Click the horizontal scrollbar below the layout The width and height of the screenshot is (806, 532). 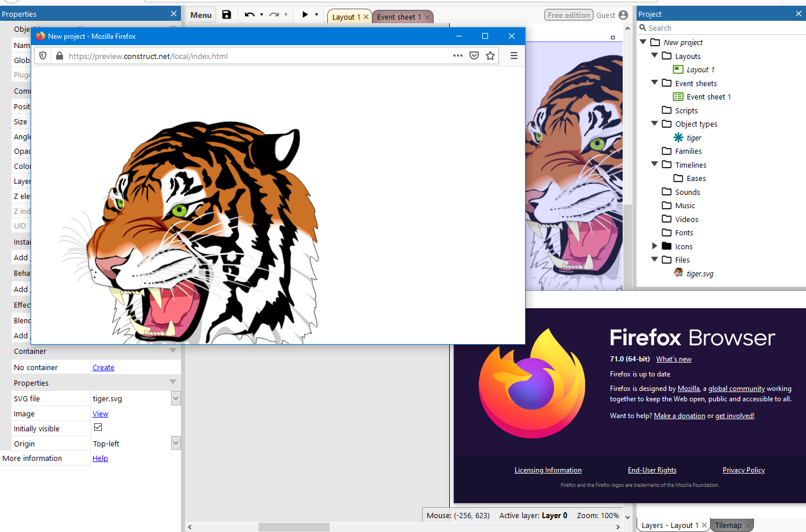point(294,527)
